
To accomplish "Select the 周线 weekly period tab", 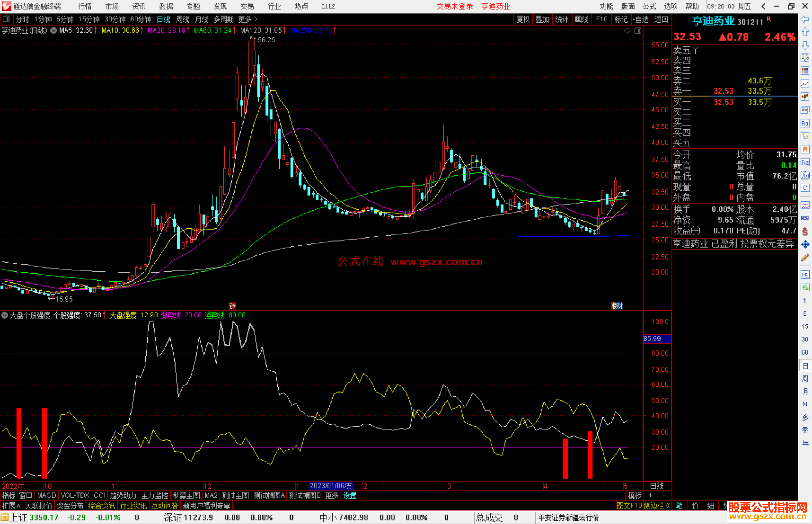I will 183,19.
